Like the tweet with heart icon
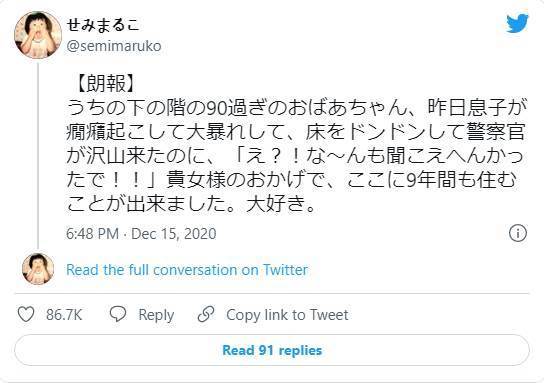The width and height of the screenshot is (544, 383). pyautogui.click(x=26, y=314)
